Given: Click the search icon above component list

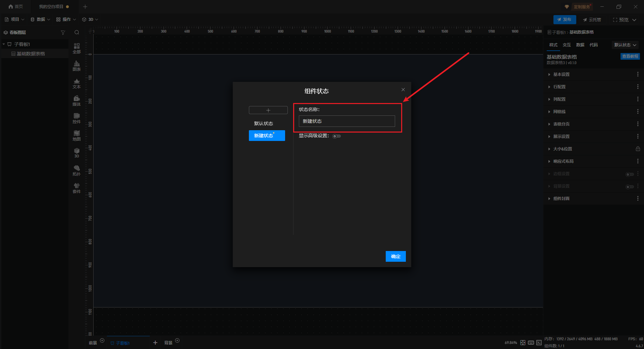Looking at the screenshot, I should [77, 33].
